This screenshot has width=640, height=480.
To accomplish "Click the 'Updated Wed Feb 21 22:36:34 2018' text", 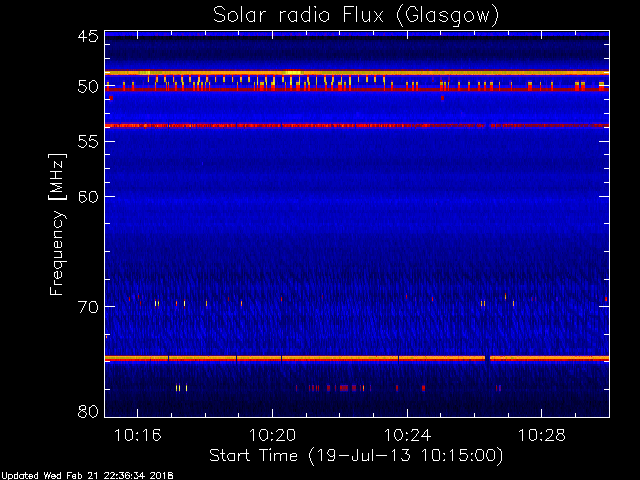I will pyautogui.click(x=87, y=476).
